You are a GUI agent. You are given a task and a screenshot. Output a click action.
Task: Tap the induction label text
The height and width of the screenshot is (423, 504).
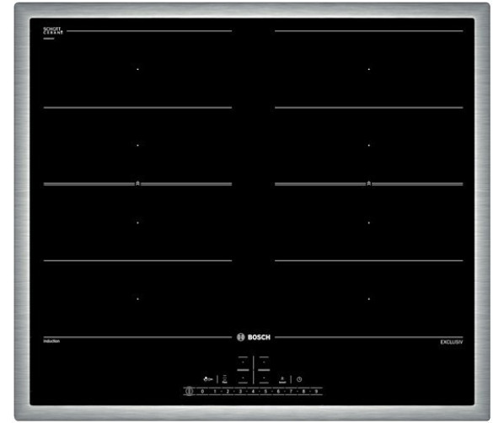(51, 341)
